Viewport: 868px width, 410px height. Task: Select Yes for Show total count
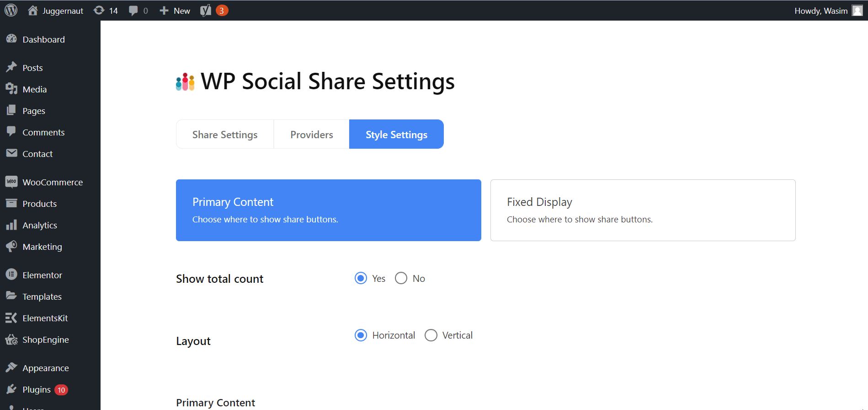(x=361, y=278)
